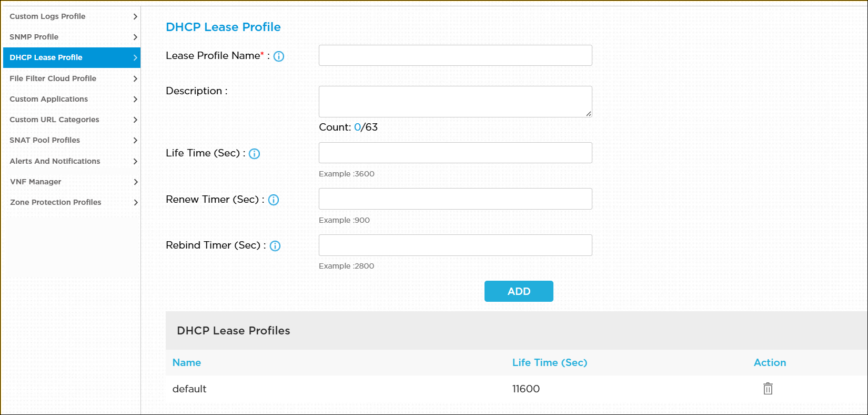Delete the default DHCP lease profile
Viewport: 868px width, 415px height.
click(x=768, y=388)
